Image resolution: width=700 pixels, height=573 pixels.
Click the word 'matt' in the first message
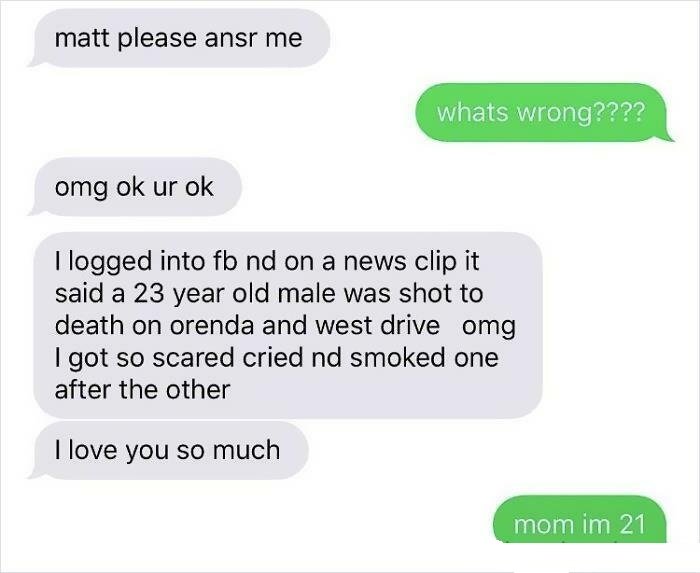coord(82,38)
